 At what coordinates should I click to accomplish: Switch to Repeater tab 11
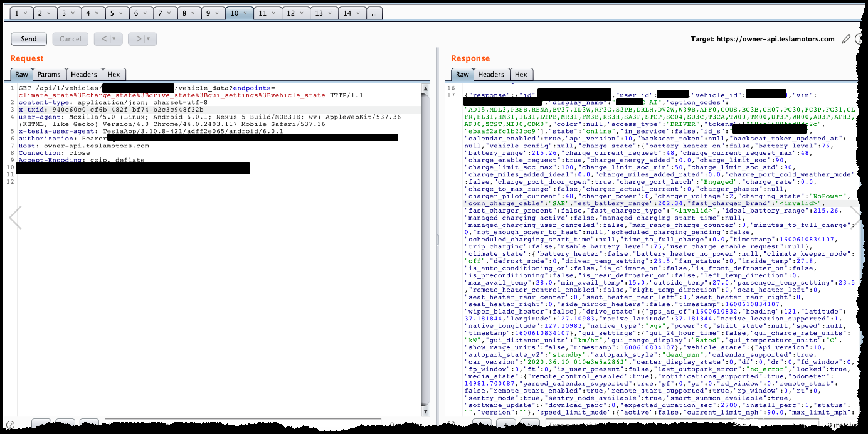[x=267, y=13]
